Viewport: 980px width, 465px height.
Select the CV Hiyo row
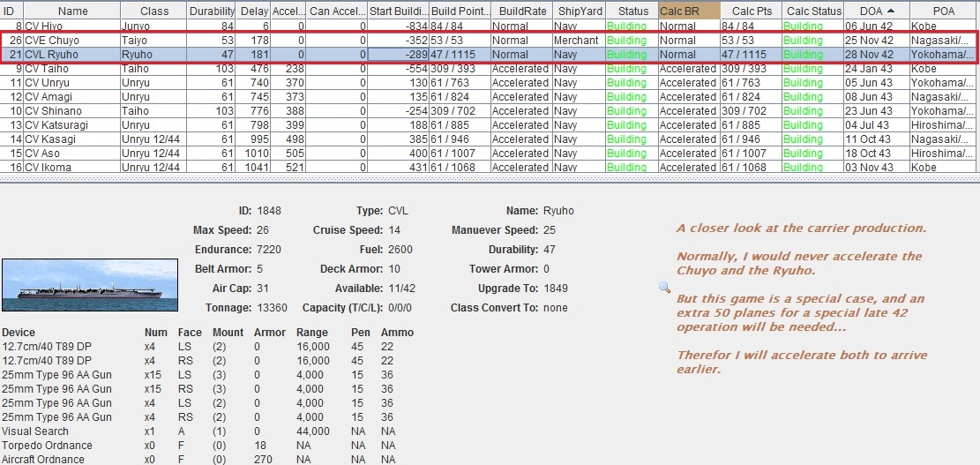click(x=488, y=26)
